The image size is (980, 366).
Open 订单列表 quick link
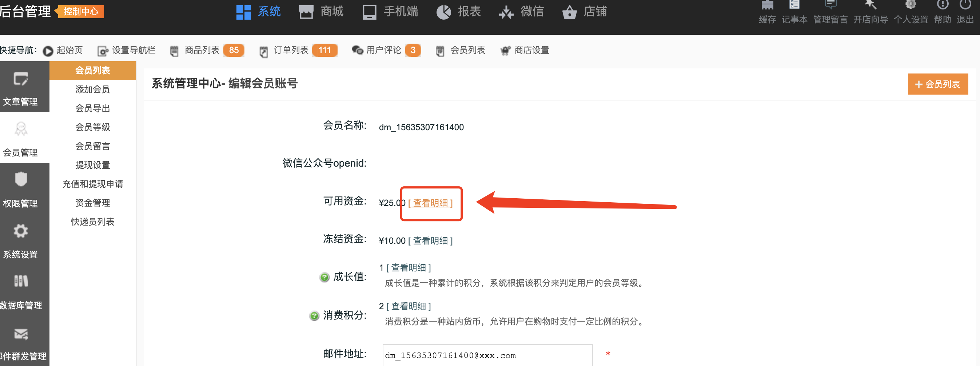[x=291, y=50]
